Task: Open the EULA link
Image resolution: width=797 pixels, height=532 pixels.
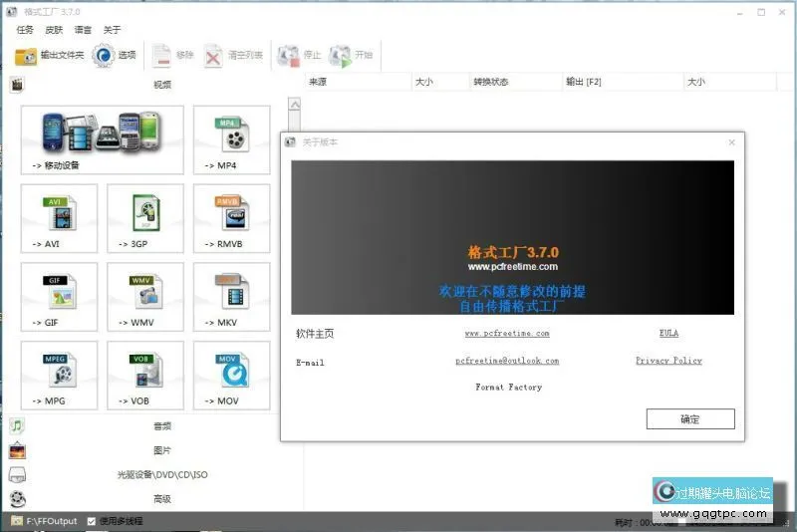Action: (668, 334)
